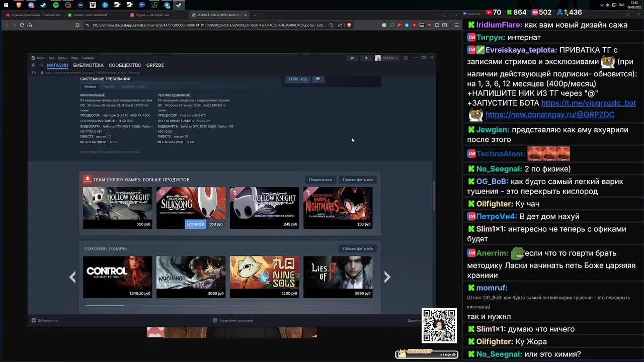The width and height of the screenshot is (644, 362).
Task: Click the HTML-код button
Action: point(298,79)
